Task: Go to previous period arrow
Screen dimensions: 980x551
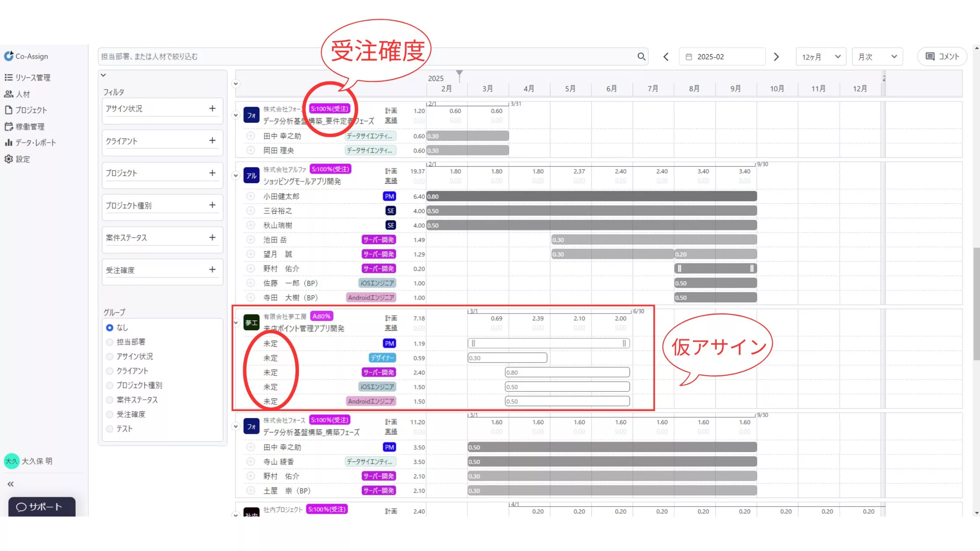Action: tap(666, 57)
